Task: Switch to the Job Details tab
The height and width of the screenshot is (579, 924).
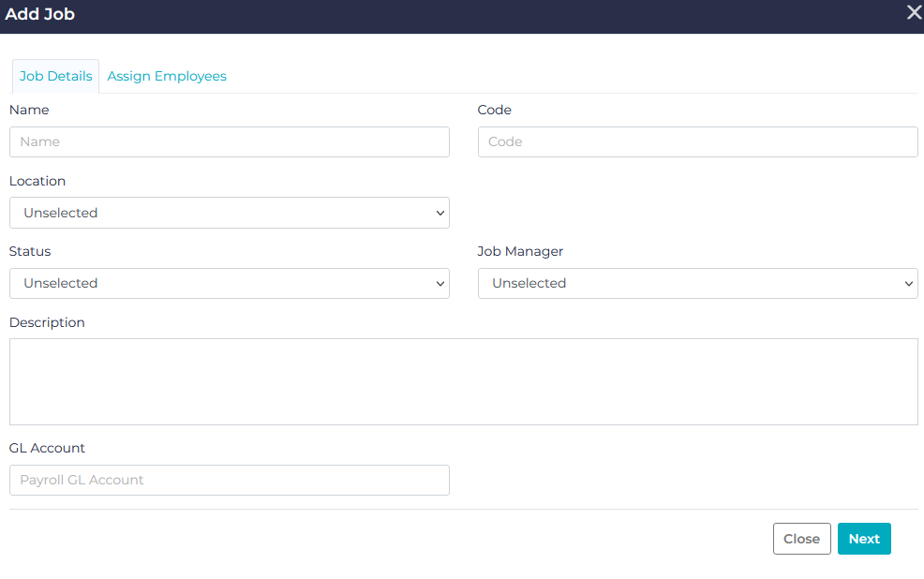Action: click(56, 76)
